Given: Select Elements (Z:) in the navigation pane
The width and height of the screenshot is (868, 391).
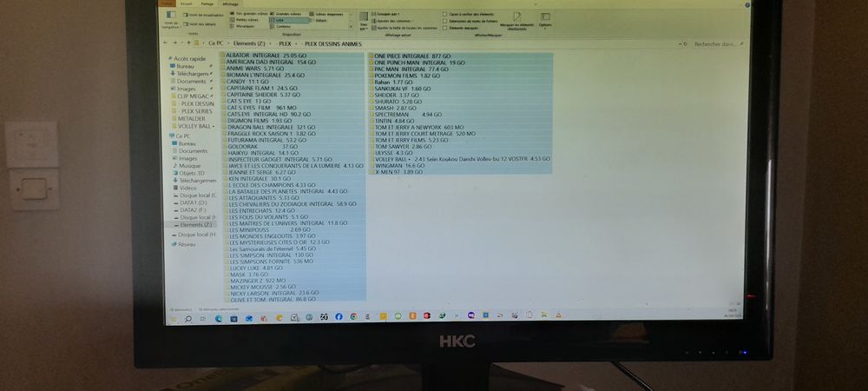Looking at the screenshot, I should pos(191,225).
